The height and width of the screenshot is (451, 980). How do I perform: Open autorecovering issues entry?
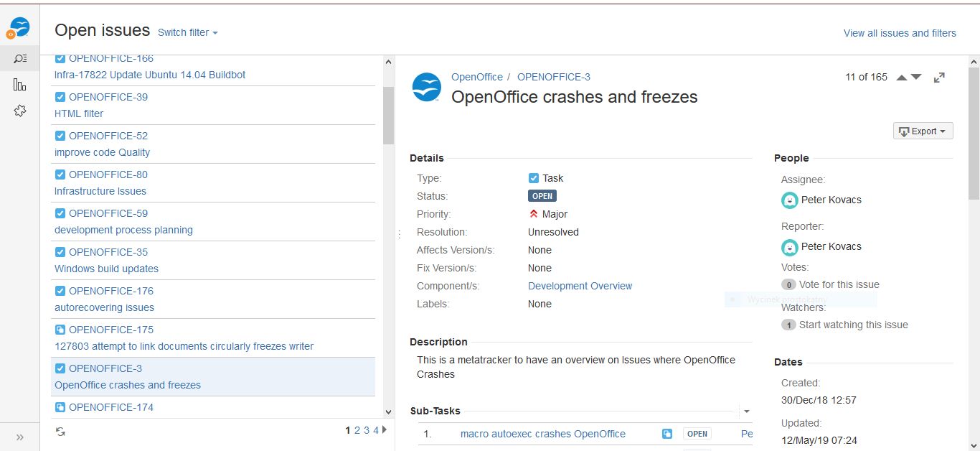[105, 307]
